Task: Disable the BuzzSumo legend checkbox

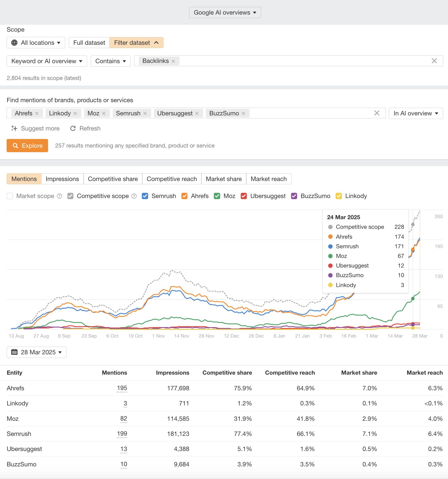Action: pyautogui.click(x=294, y=196)
